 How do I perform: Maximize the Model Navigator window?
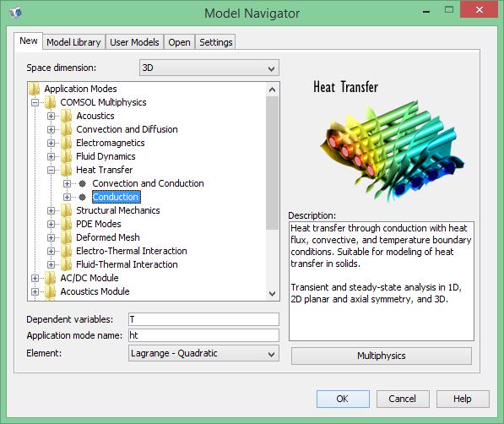click(x=449, y=9)
